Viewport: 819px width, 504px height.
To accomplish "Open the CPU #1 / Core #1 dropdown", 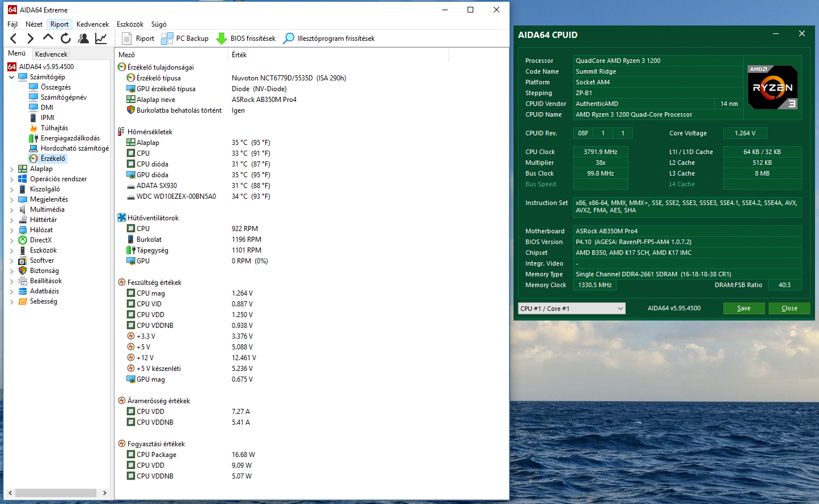I will [x=572, y=309].
